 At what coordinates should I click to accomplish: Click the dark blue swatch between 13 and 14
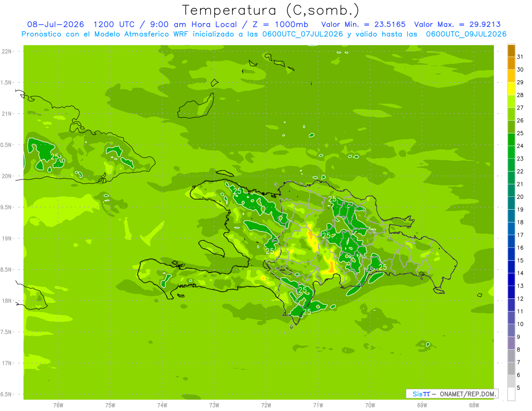(511, 279)
